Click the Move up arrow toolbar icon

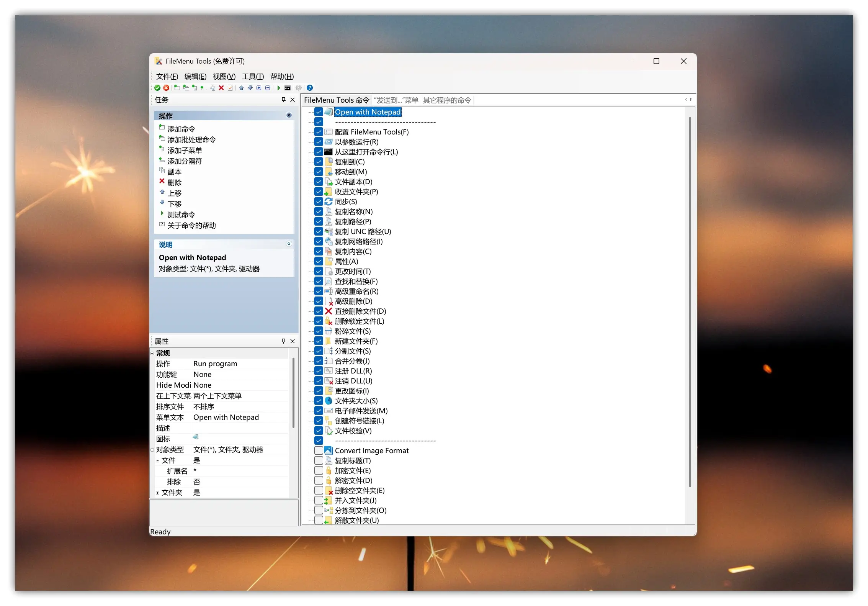point(242,88)
